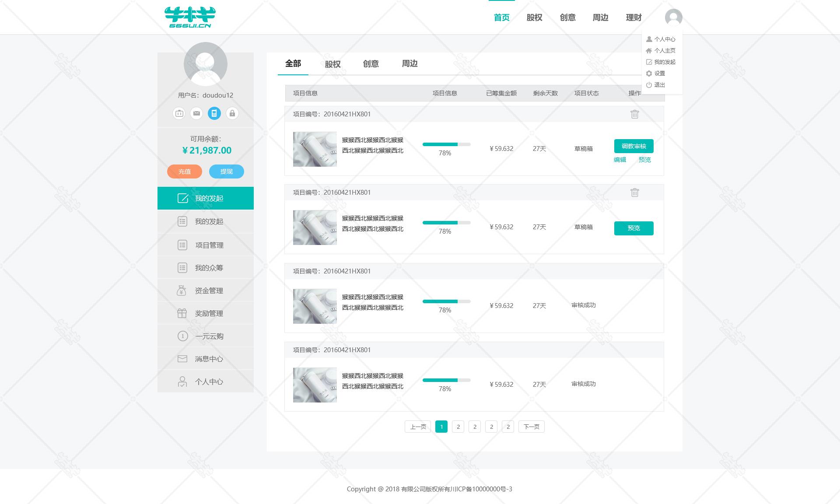Switch to the 创意 tab above the project list
Viewport: 840px width, 504px height.
[x=371, y=63]
